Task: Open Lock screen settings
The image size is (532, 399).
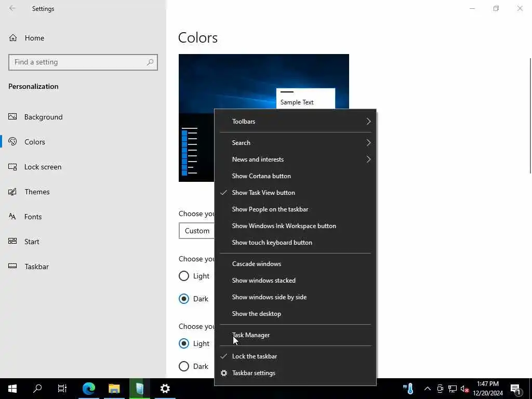Action: pos(83,167)
